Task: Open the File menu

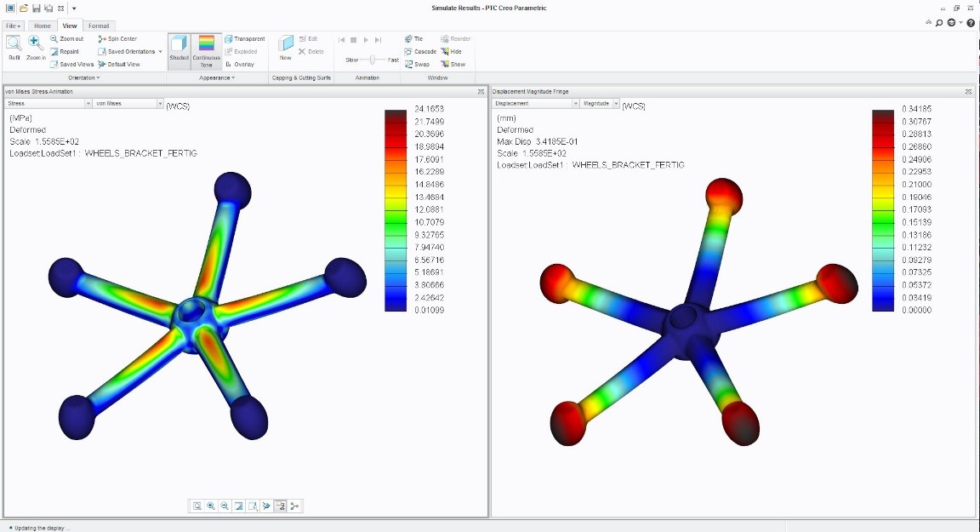Action: tap(12, 26)
